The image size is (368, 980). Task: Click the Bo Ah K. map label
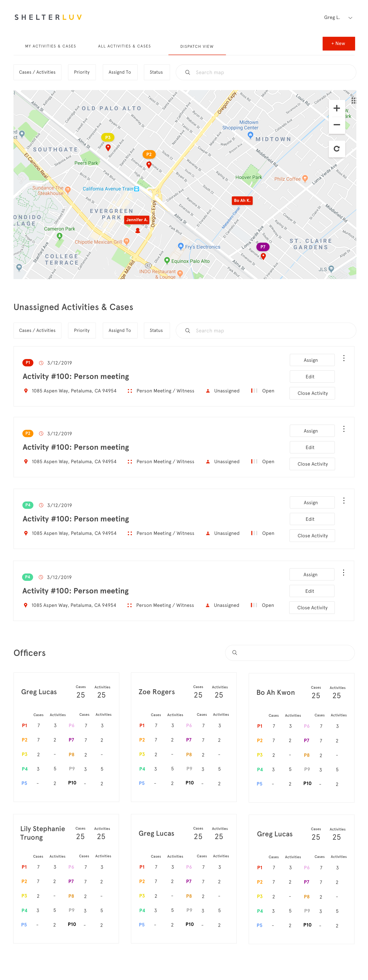click(x=242, y=201)
